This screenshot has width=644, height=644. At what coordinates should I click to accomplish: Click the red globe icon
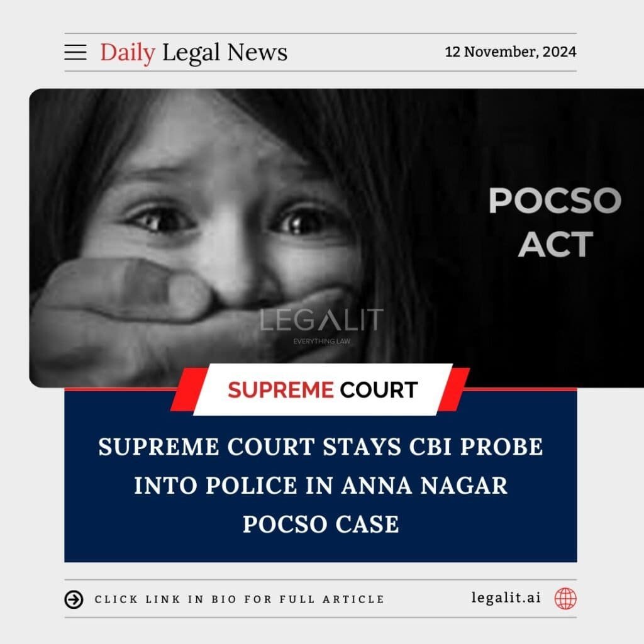coord(565,599)
